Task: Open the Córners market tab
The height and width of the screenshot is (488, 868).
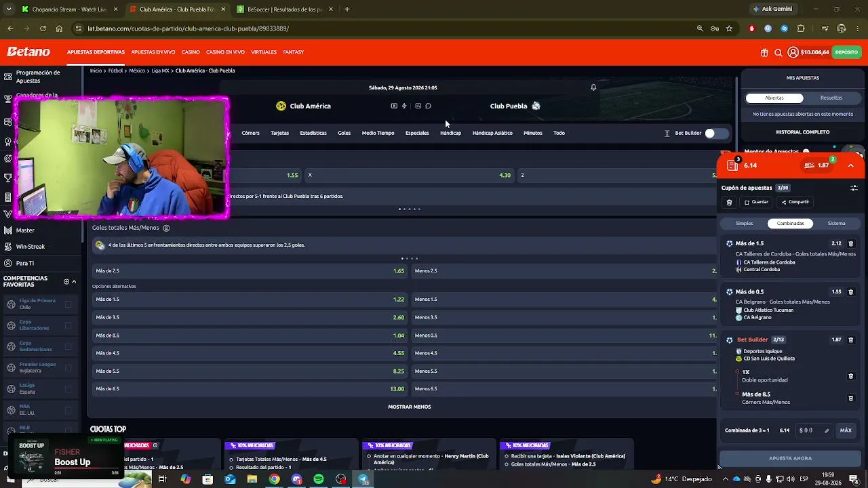Action: point(250,133)
